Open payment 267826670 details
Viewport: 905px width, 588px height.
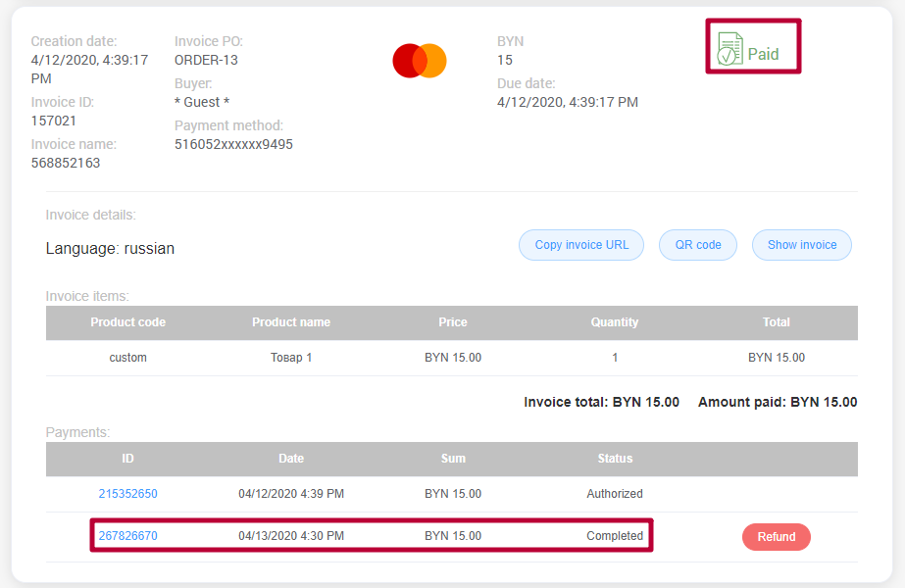point(127,536)
